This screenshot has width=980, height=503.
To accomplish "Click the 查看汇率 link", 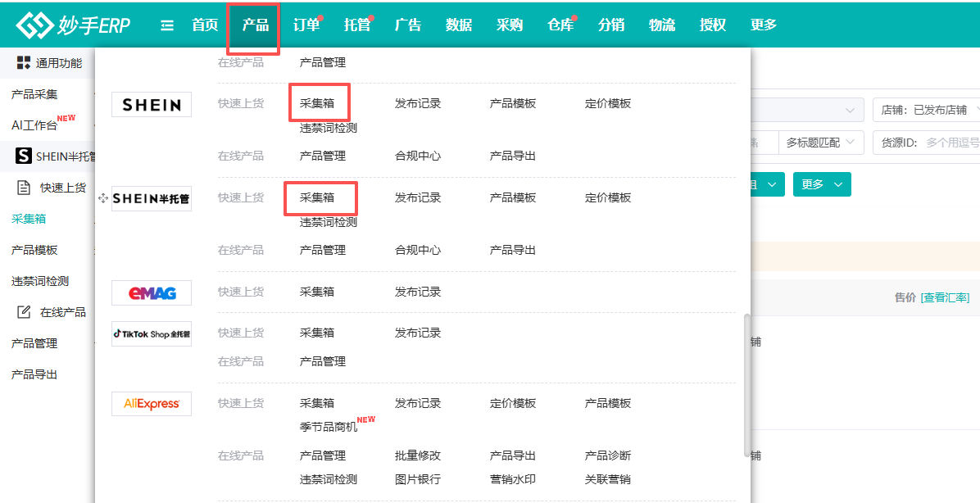I will click(x=945, y=297).
